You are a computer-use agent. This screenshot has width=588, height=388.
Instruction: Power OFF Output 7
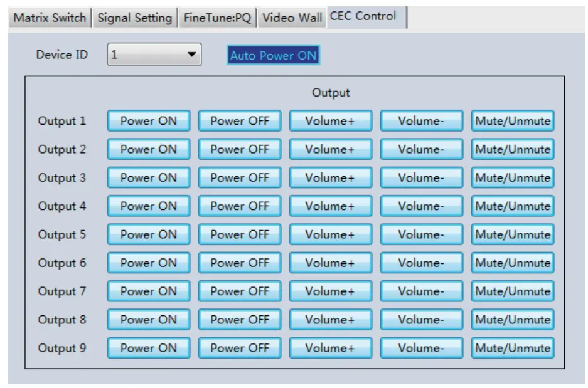coord(240,291)
